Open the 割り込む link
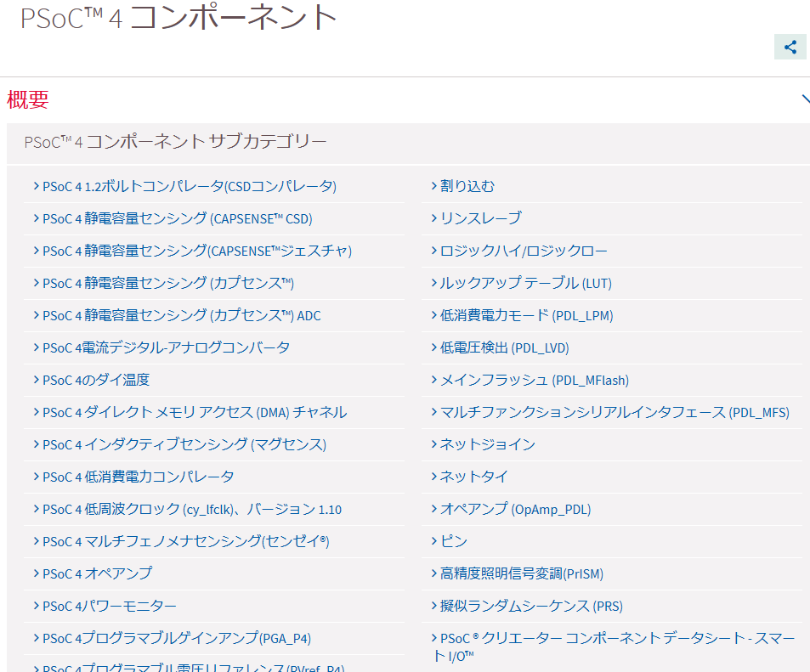810x672 pixels. 467,186
